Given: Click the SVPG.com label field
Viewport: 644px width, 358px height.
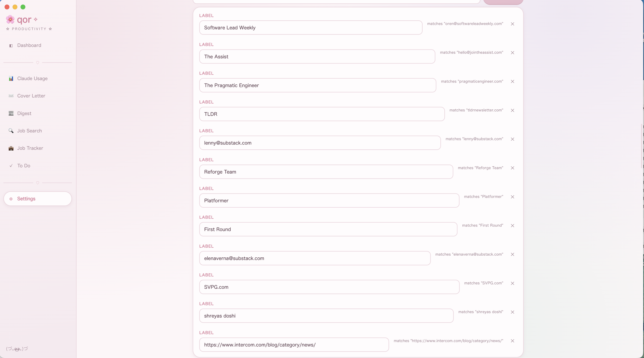Looking at the screenshot, I should 329,287.
